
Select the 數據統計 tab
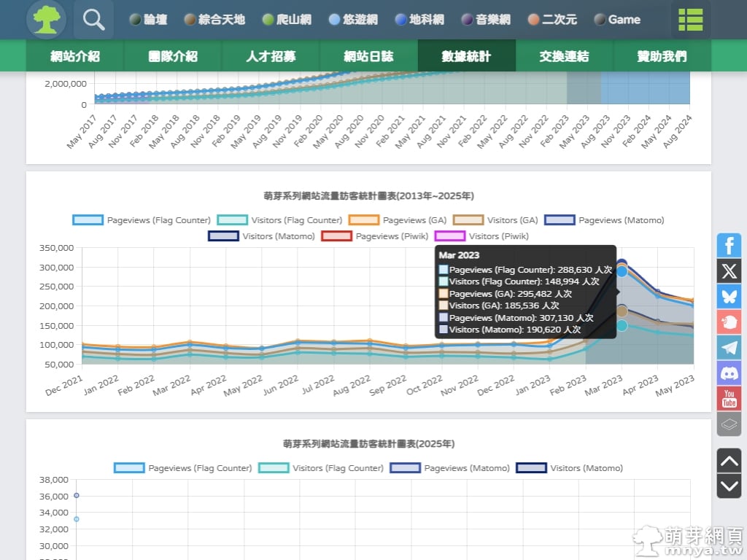click(x=466, y=56)
